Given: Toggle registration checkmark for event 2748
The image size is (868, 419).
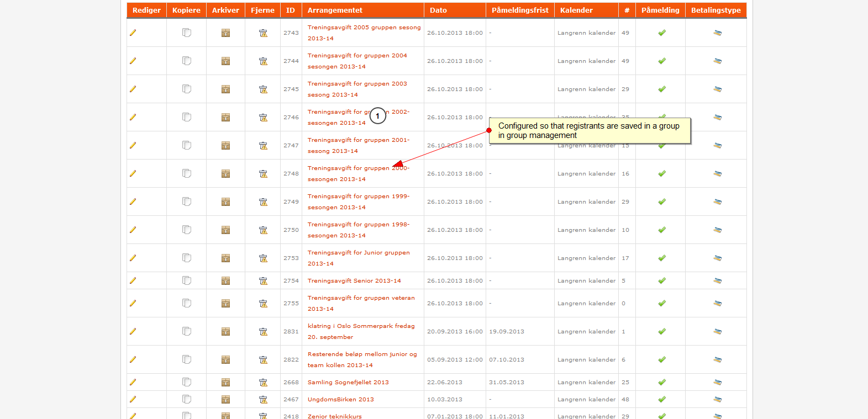Looking at the screenshot, I should [x=662, y=173].
